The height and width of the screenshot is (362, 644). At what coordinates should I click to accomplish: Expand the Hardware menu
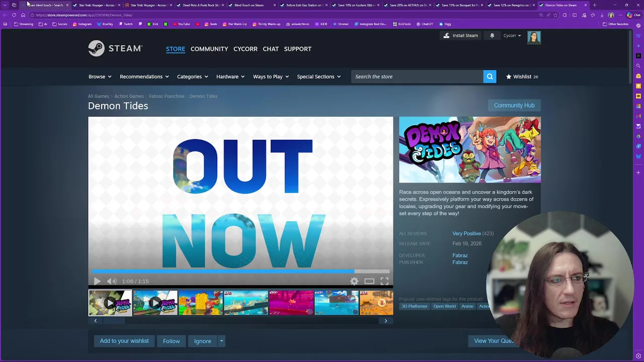(230, 76)
